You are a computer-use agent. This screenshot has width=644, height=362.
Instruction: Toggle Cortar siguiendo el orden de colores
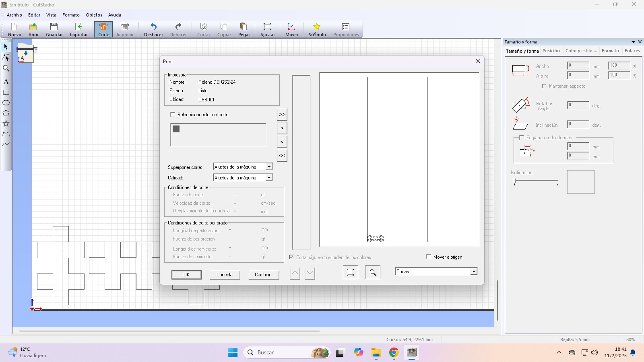coord(291,257)
